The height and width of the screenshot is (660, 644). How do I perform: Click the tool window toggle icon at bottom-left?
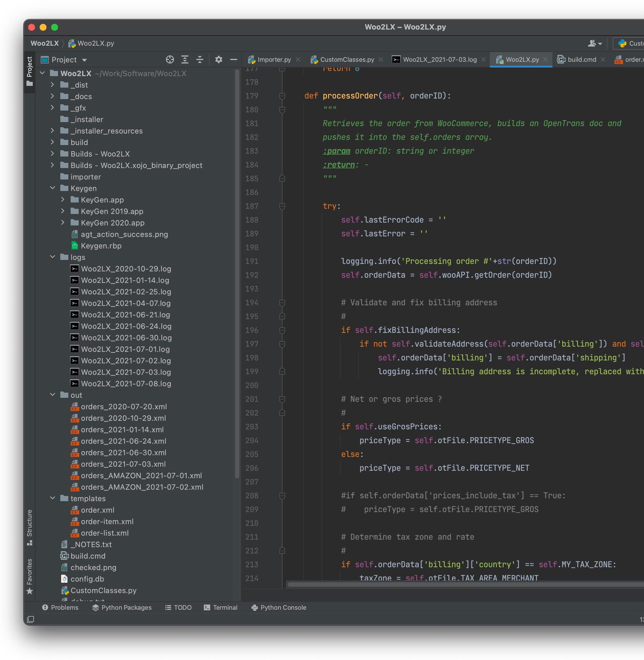click(30, 619)
